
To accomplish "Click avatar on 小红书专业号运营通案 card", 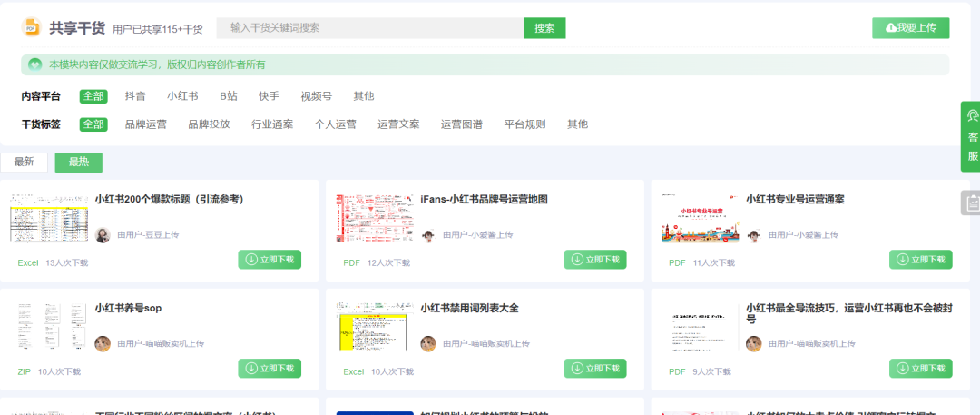I will click(754, 234).
